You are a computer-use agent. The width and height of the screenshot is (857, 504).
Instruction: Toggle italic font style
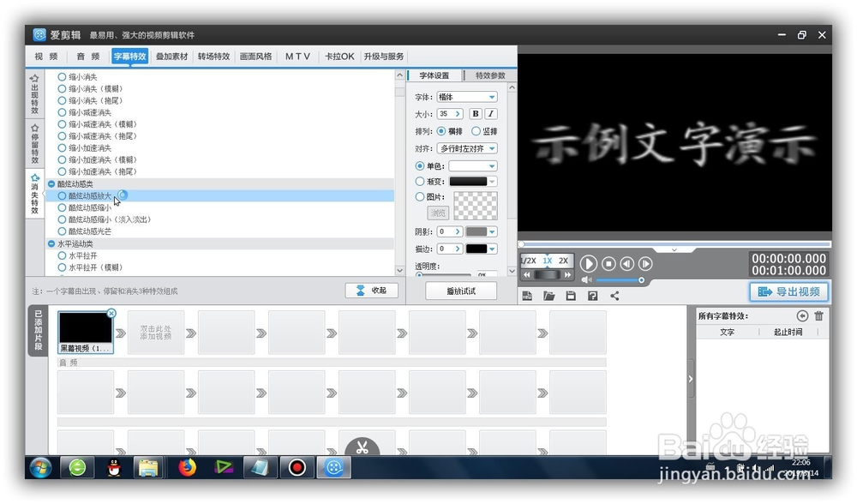[491, 114]
